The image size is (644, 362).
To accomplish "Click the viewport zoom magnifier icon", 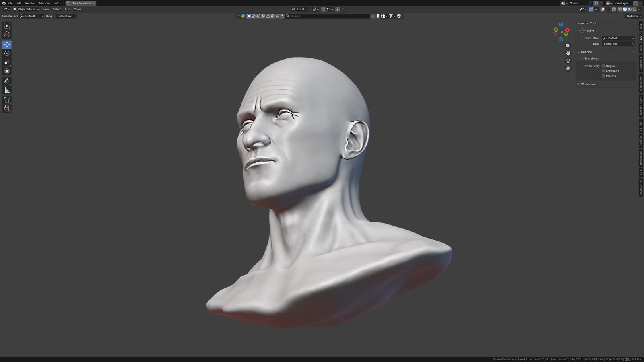I will [568, 46].
